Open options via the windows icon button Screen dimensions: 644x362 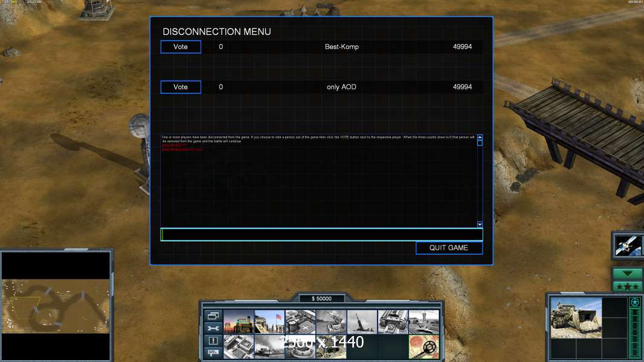coord(213,316)
